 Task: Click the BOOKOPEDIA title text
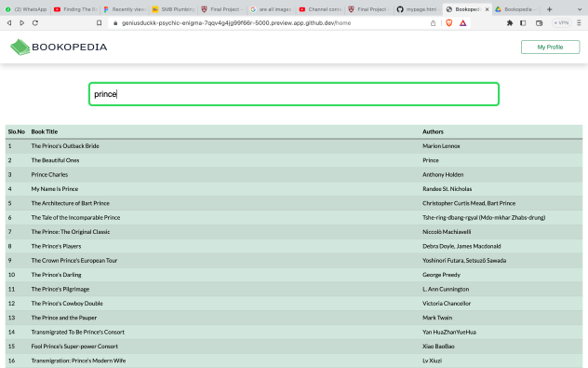click(x=70, y=47)
